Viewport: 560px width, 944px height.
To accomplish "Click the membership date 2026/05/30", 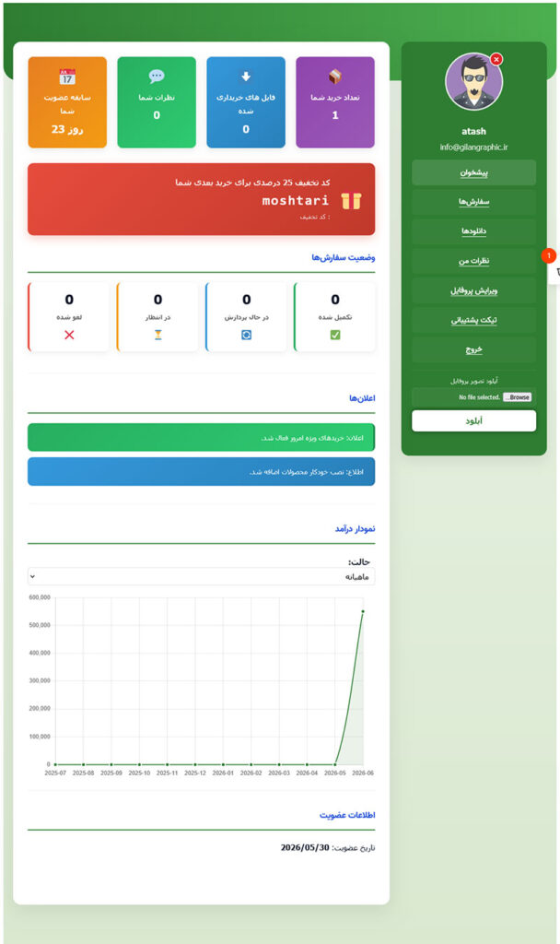I will coord(305,848).
